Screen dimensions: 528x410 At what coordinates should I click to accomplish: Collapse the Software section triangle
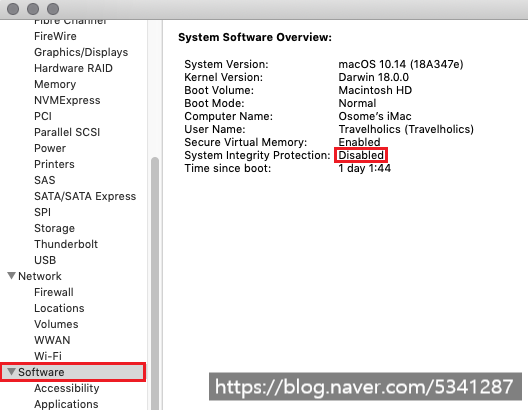[x=11, y=372]
